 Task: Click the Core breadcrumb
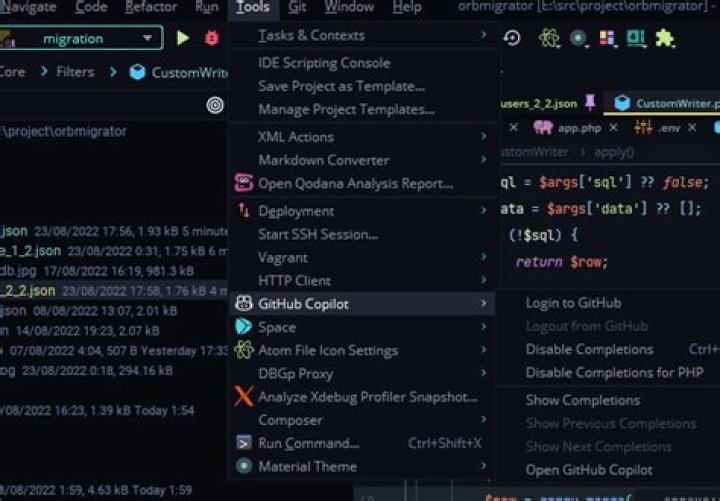click(x=12, y=72)
